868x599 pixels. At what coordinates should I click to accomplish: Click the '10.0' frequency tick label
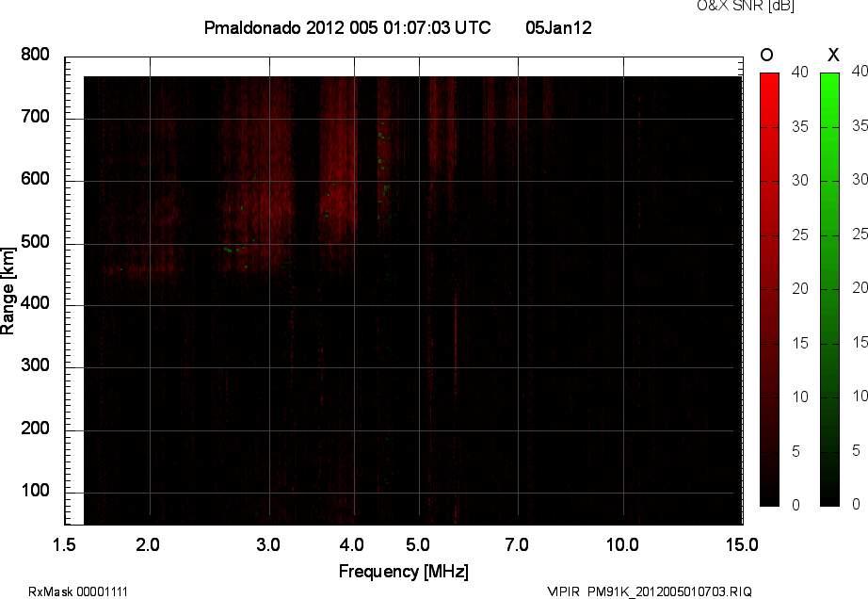(623, 544)
